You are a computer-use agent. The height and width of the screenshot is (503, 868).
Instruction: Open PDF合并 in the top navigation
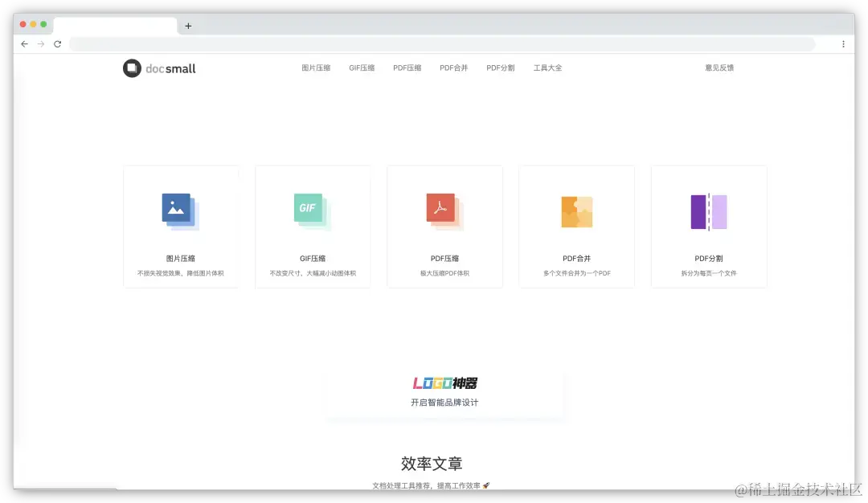pos(453,67)
